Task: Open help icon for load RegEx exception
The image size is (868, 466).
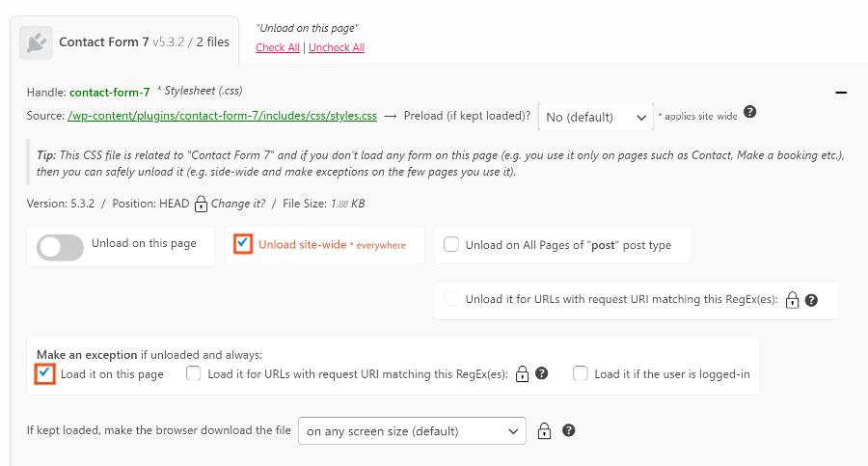Action: coord(542,373)
